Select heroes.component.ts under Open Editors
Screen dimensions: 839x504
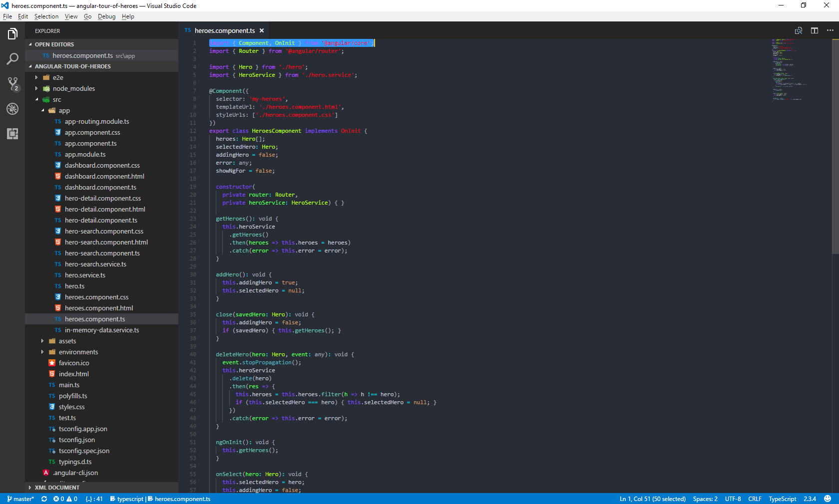click(x=102, y=56)
